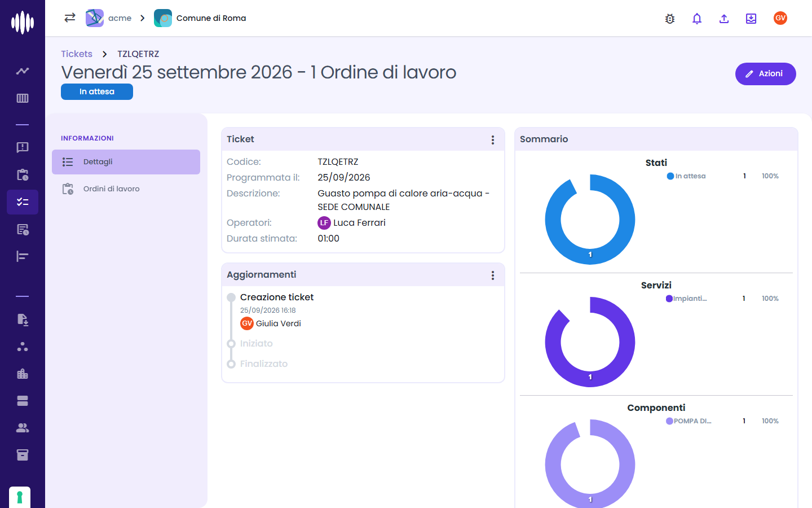
Task: Click the Tickets breadcrumb link
Action: click(x=77, y=54)
